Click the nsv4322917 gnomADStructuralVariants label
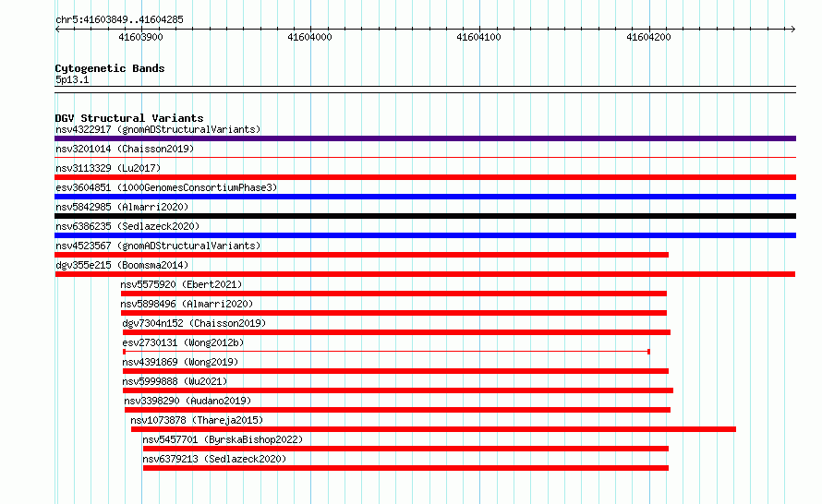This screenshot has width=822, height=504. (x=158, y=129)
